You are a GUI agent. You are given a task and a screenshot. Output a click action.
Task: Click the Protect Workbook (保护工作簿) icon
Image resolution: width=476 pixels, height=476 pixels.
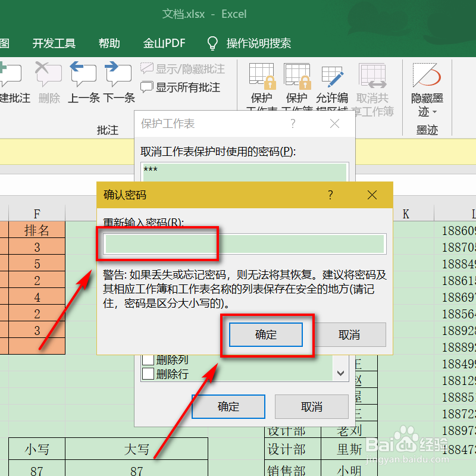[297, 80]
